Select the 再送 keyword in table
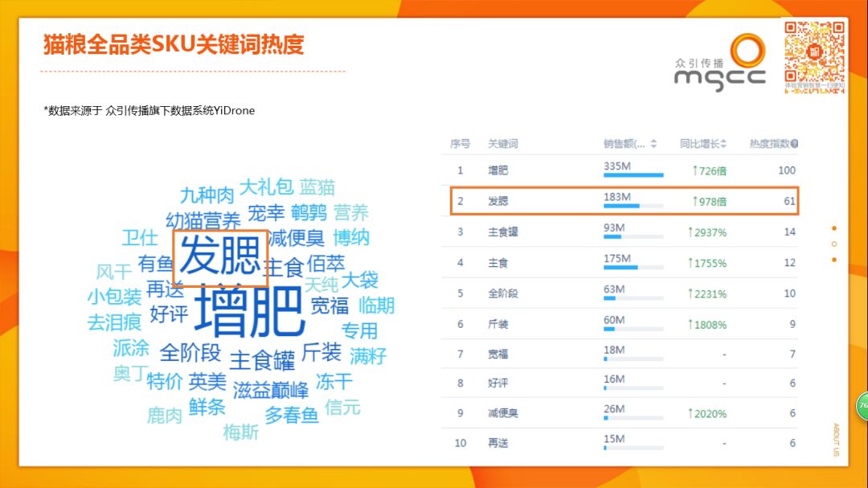This screenshot has height=488, width=868. [497, 443]
